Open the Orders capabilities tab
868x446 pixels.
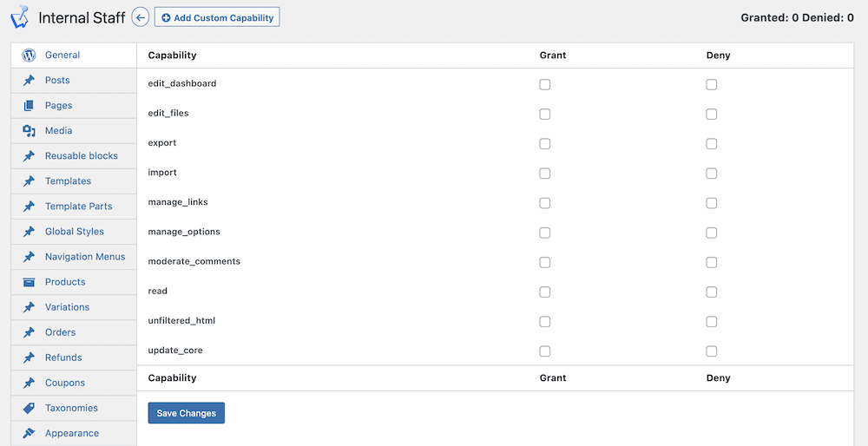74,332
